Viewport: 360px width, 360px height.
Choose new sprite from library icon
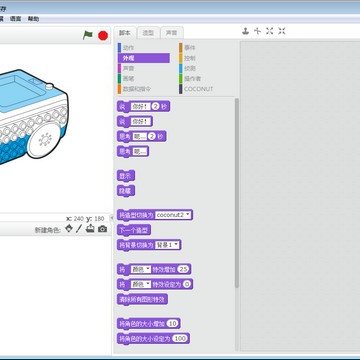(x=69, y=229)
